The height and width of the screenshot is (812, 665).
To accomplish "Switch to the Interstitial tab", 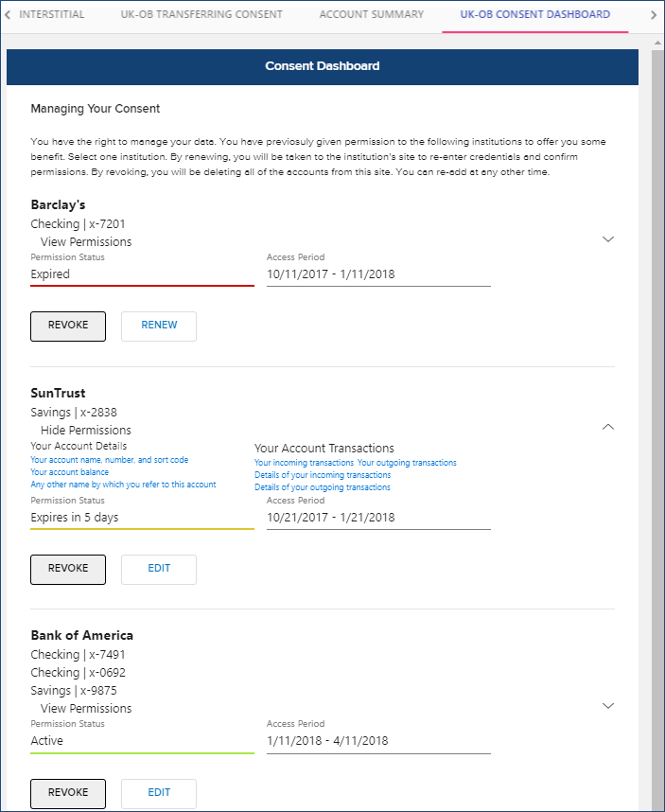I will pyautogui.click(x=52, y=14).
